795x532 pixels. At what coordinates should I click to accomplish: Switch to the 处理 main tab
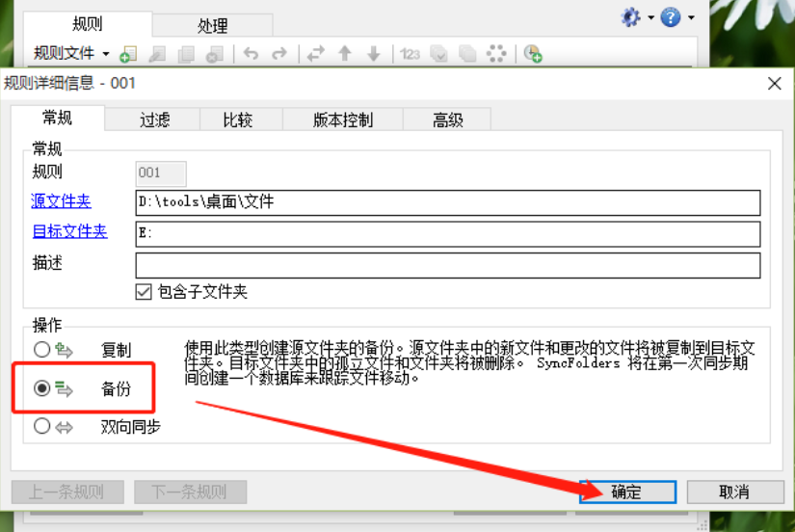point(212,25)
